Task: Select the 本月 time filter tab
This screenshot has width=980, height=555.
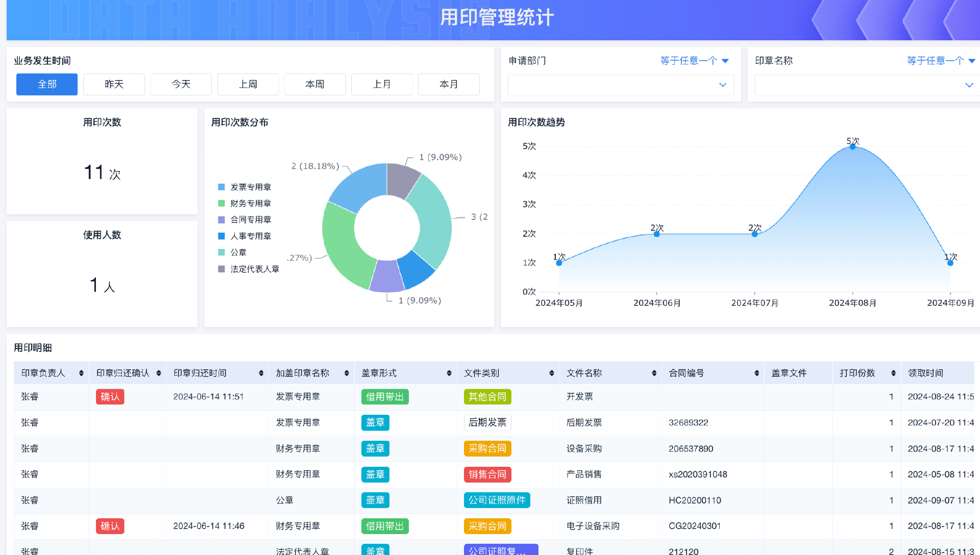Action: (449, 84)
